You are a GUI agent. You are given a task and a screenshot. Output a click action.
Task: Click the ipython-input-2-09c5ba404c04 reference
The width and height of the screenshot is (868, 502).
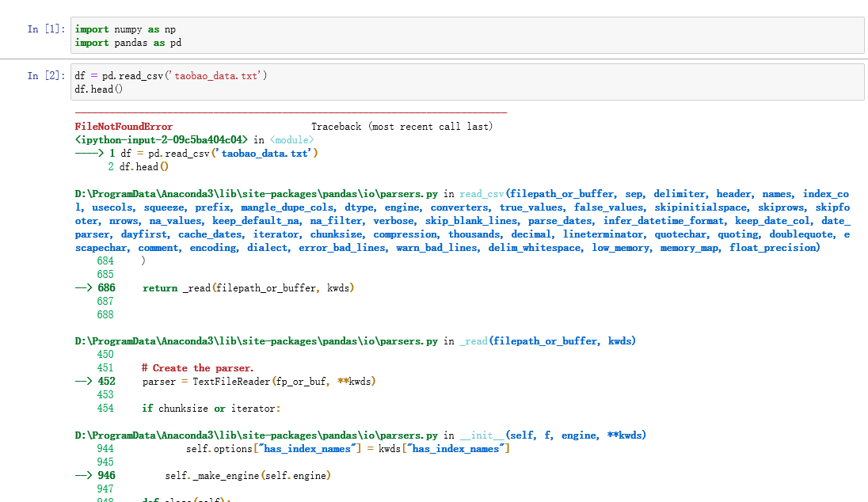(x=162, y=140)
